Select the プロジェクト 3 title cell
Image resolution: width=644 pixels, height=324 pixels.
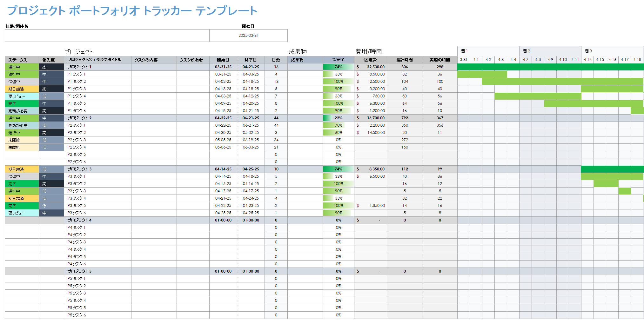coord(97,169)
